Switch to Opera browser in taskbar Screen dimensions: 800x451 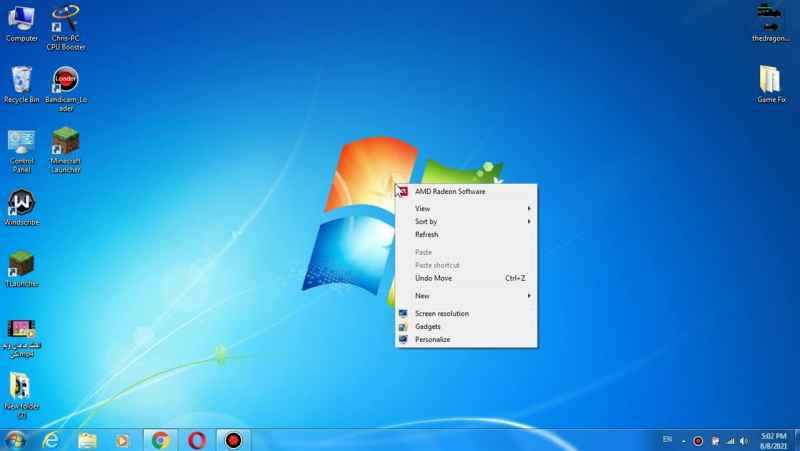(x=197, y=440)
